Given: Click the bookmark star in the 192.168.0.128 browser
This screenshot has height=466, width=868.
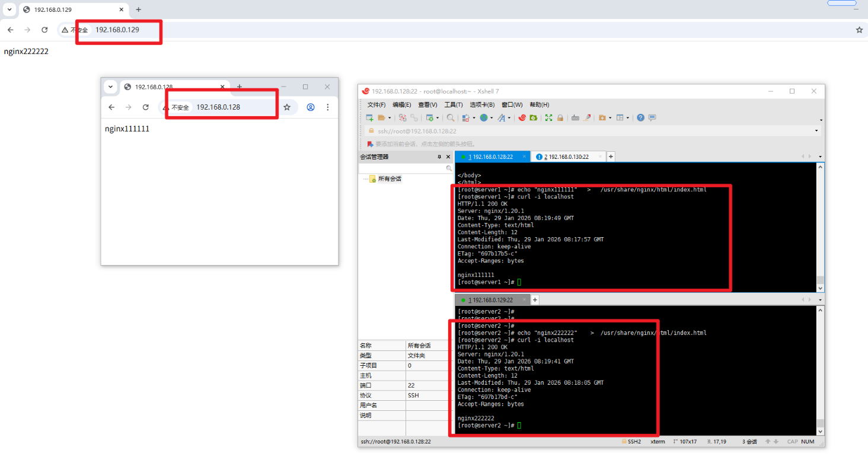Looking at the screenshot, I should [x=287, y=107].
